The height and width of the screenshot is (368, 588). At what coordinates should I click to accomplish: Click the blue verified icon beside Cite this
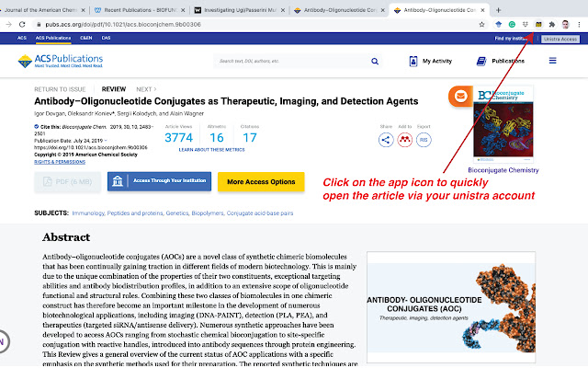pos(37,127)
